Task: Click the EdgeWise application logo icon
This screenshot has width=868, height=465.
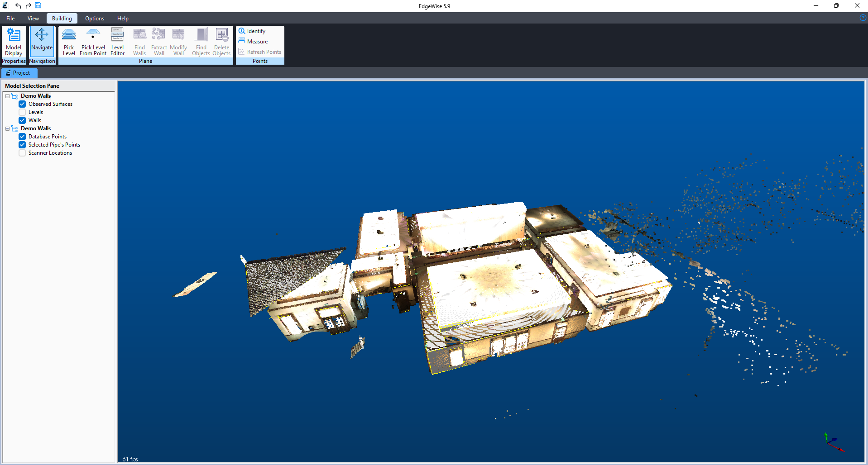Action: click(x=5, y=5)
